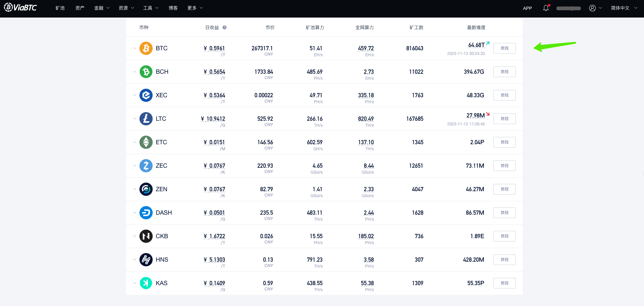Click the 教程 button for DASH
This screenshot has width=644, height=306.
point(505,213)
